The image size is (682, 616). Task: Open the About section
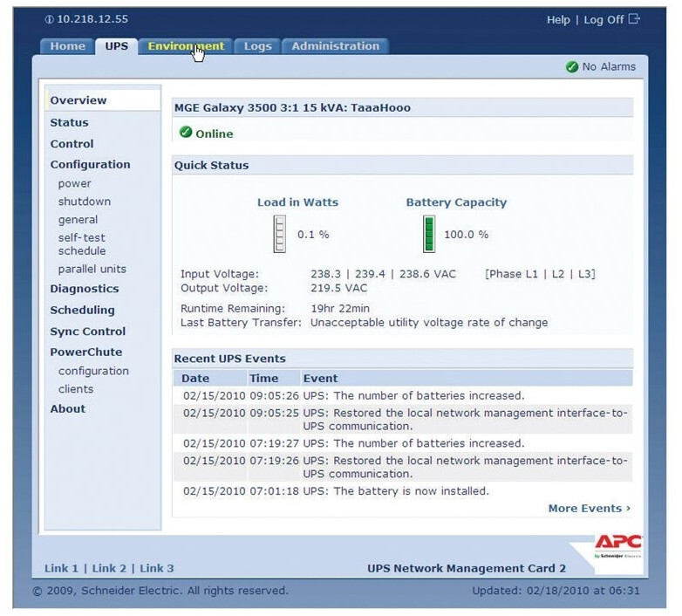[x=67, y=409]
